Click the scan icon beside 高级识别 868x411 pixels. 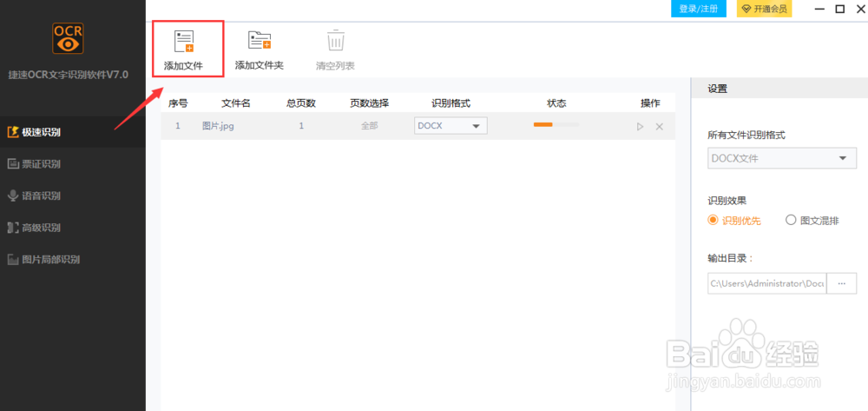click(12, 228)
